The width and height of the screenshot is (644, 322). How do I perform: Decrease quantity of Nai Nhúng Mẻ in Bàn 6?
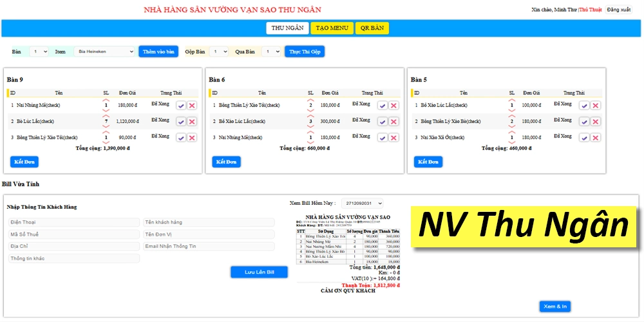click(310, 142)
